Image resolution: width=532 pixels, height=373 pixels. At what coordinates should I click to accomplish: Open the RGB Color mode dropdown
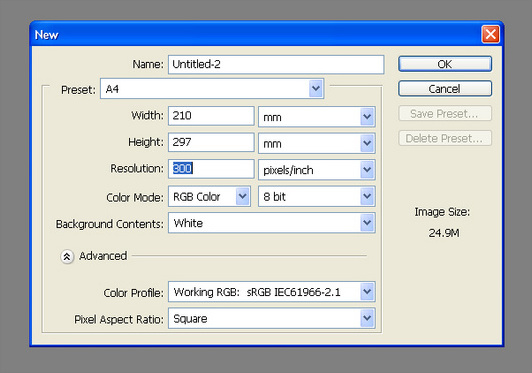point(209,196)
